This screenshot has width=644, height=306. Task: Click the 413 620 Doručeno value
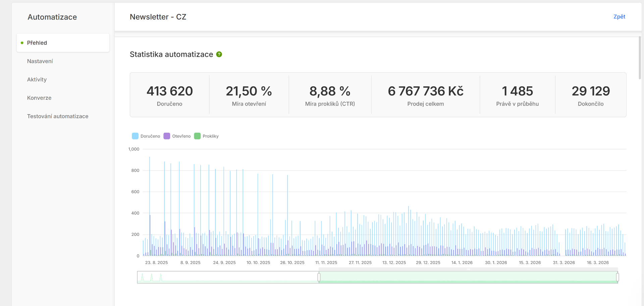(170, 91)
